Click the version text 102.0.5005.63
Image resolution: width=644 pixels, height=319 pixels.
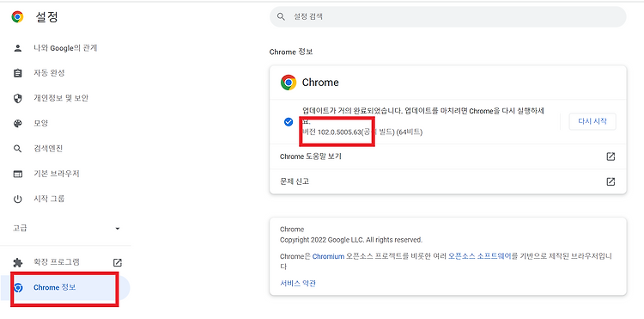coord(339,132)
